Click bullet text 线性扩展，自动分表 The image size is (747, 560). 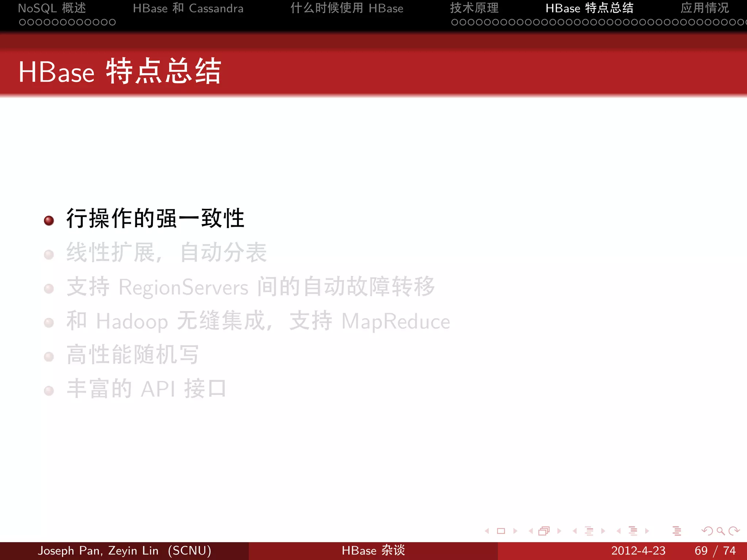[x=167, y=252]
